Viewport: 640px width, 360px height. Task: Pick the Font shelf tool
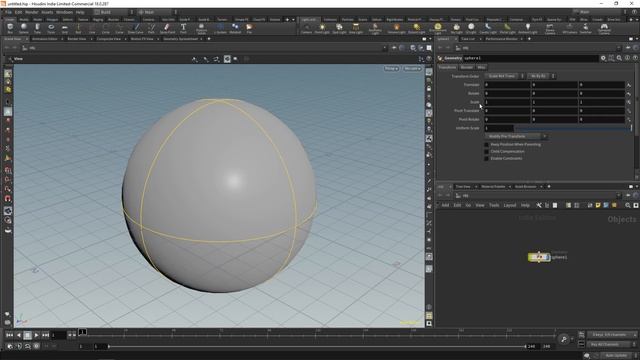(x=183, y=28)
